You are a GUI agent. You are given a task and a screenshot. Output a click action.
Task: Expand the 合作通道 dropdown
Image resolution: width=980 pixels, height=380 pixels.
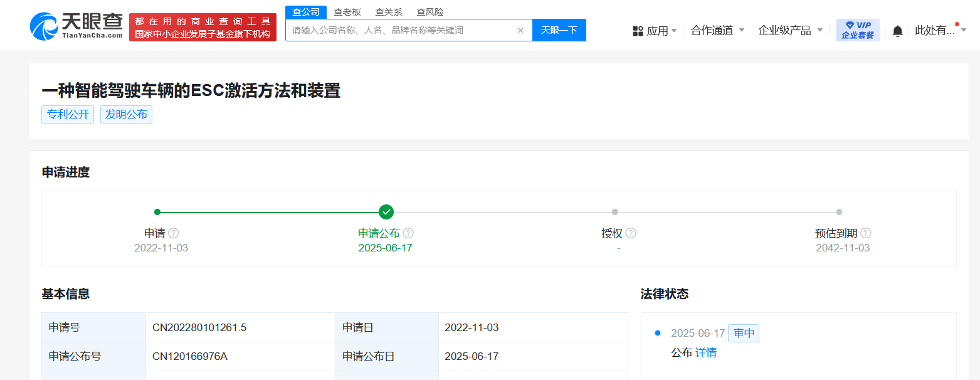click(x=717, y=30)
